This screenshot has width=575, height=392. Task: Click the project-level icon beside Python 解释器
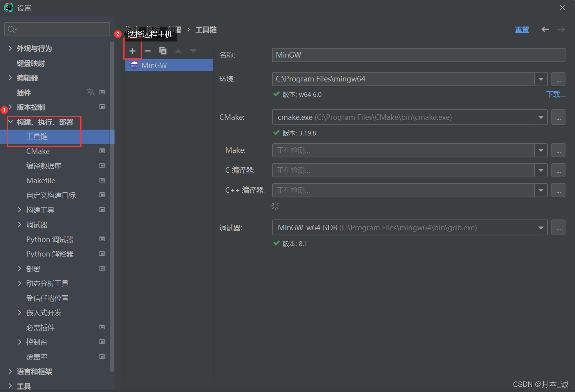(x=102, y=253)
